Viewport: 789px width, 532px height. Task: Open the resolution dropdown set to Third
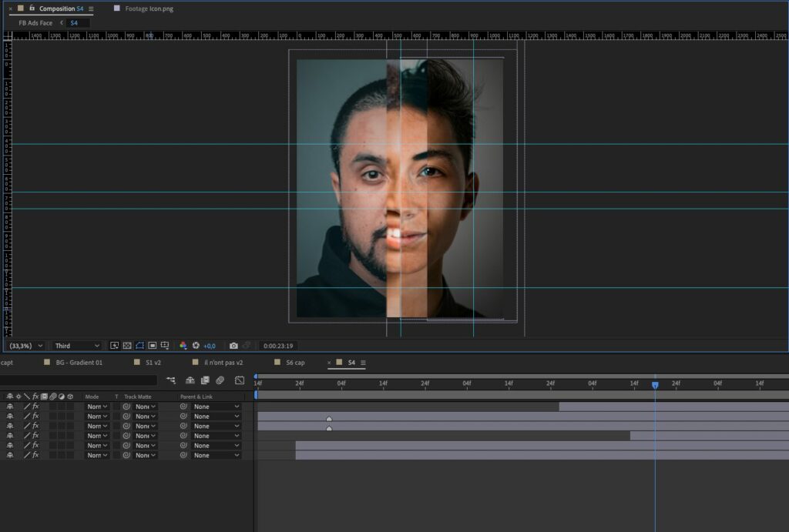(x=77, y=346)
